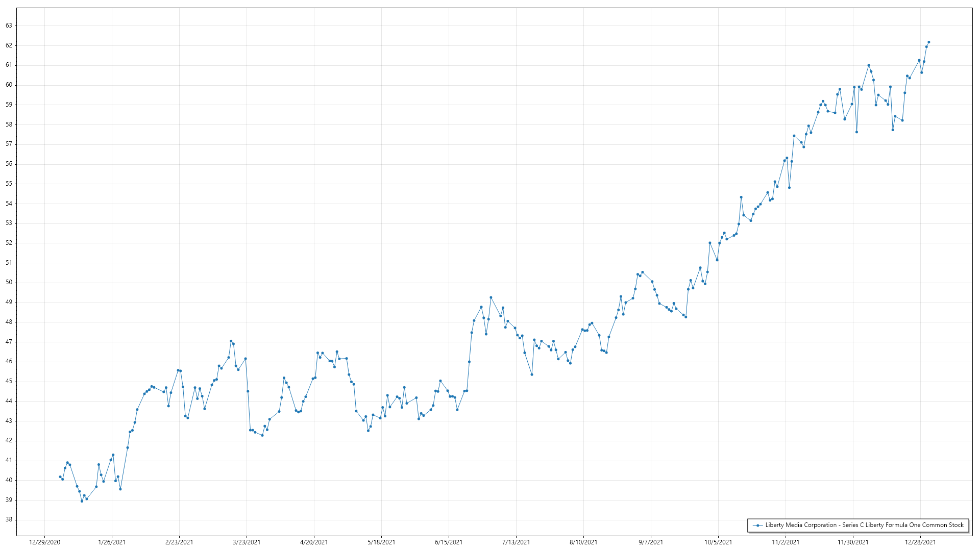980x551 pixels.
Task: Click the last data point near 62
Action: point(929,42)
